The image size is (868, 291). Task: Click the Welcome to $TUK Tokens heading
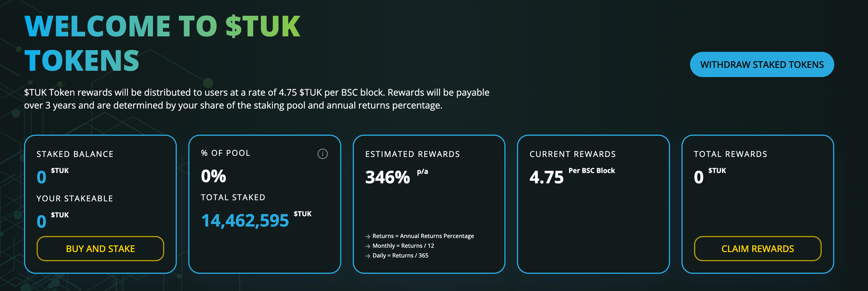pos(162,43)
